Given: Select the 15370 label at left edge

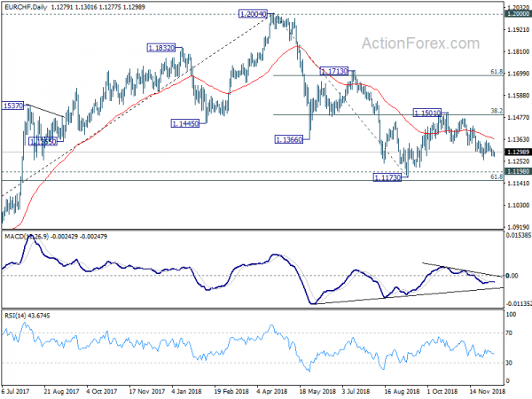Looking at the screenshot, I should point(12,106).
